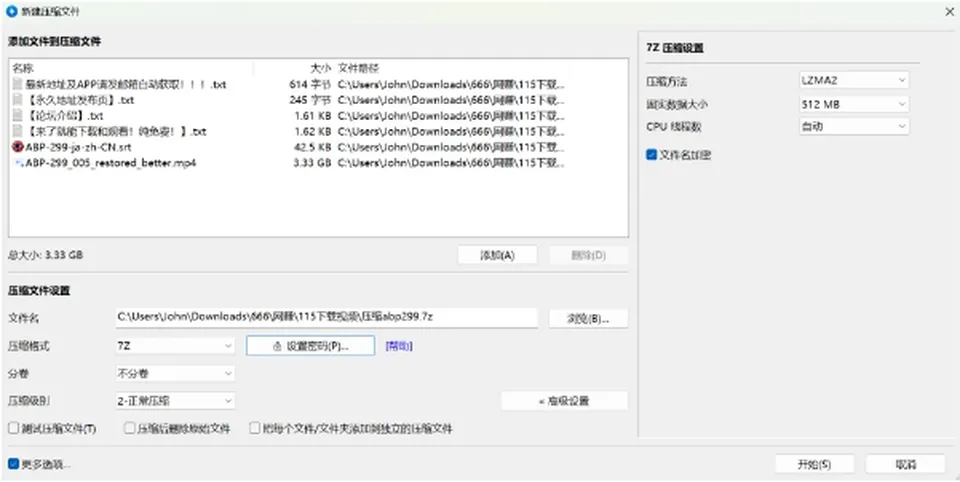Uncheck the 更多选项... checkbox
Image resolution: width=960 pixels, height=482 pixels.
coord(13,464)
